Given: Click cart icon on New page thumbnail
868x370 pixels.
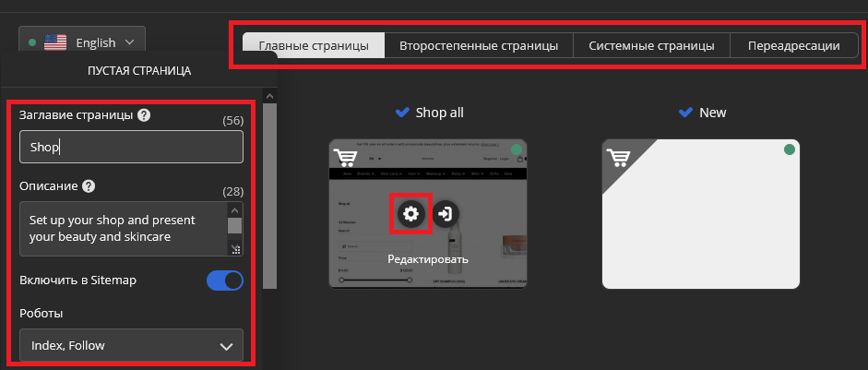Looking at the screenshot, I should 619,157.
